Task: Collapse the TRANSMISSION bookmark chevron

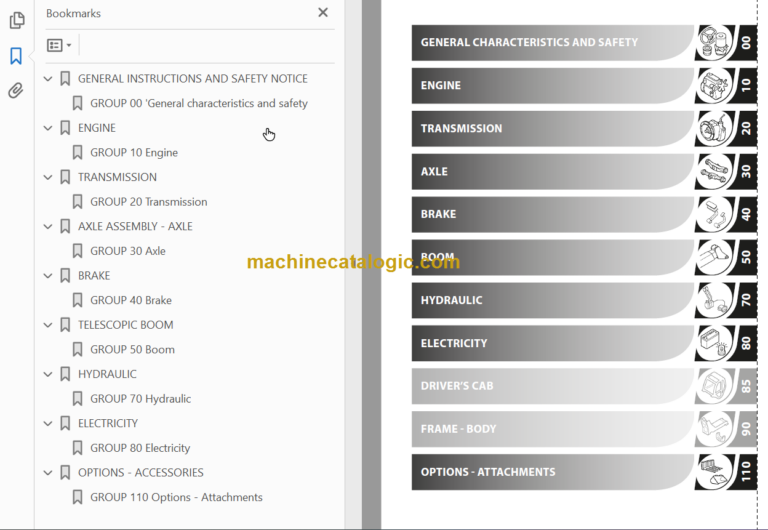Action: 48,177
